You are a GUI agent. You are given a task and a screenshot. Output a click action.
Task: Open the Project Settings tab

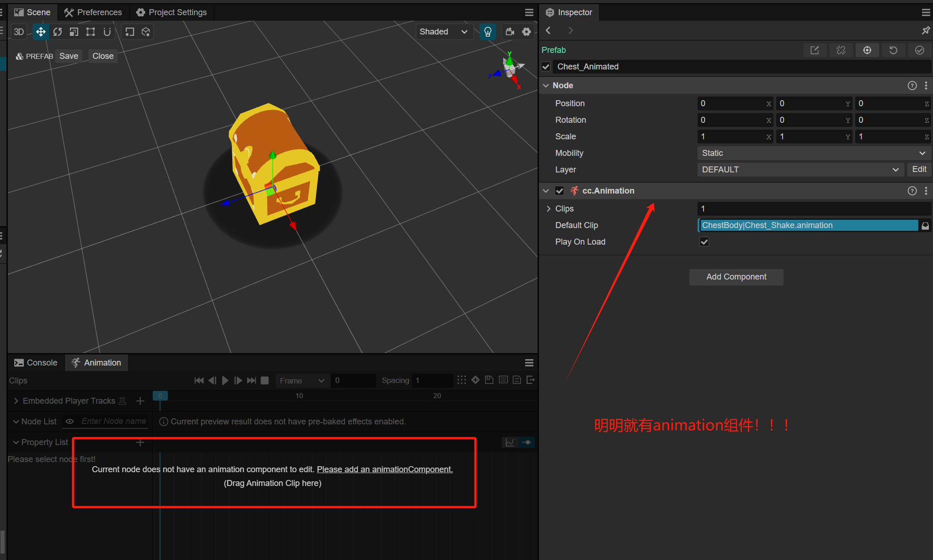172,12
